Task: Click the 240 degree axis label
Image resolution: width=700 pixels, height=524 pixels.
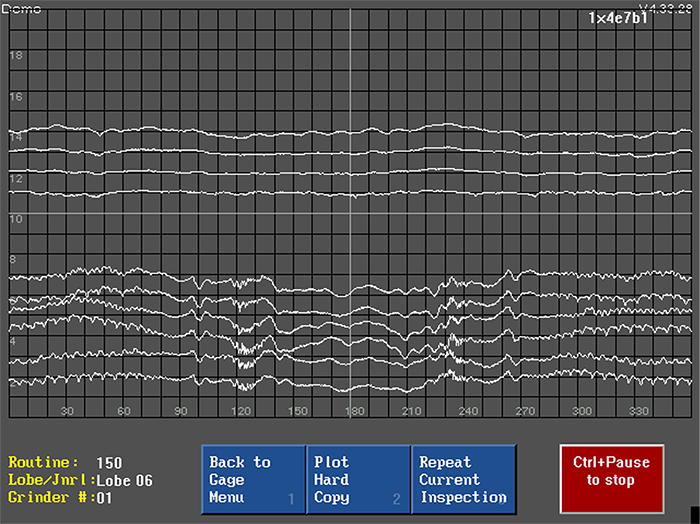Action: [x=468, y=411]
